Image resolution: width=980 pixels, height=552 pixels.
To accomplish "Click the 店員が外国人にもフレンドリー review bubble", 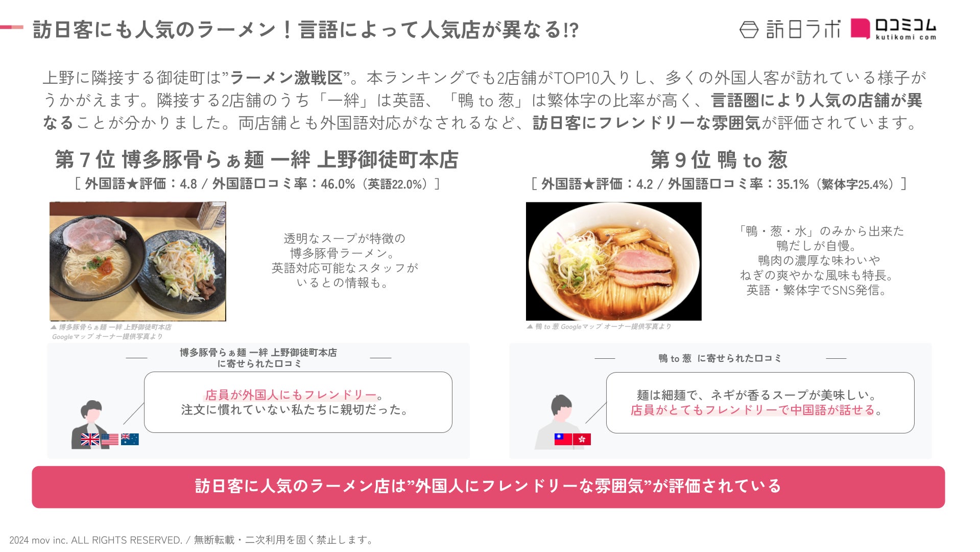I will pos(298,402).
